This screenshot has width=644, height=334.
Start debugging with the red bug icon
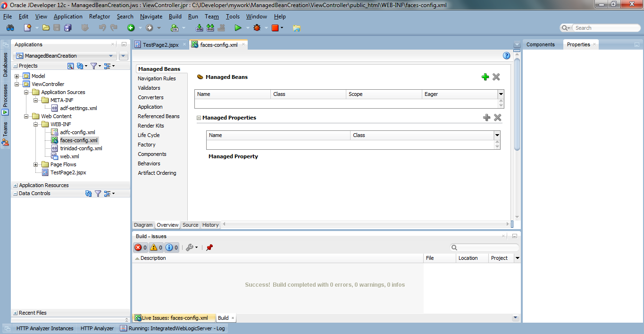click(x=257, y=27)
